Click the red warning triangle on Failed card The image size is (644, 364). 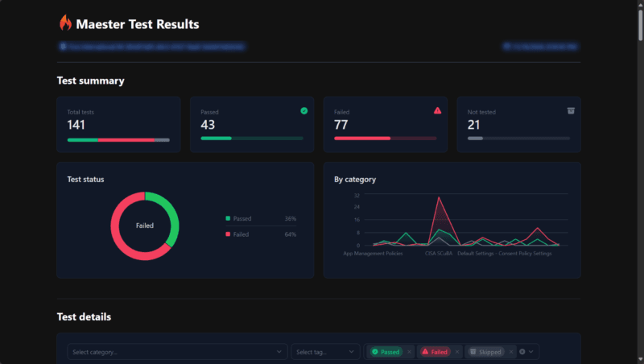click(437, 110)
